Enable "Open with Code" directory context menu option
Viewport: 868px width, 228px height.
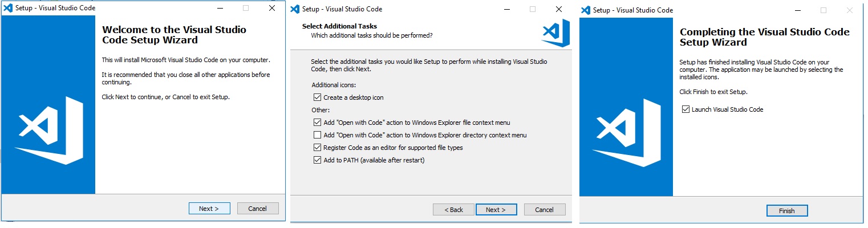pyautogui.click(x=318, y=135)
